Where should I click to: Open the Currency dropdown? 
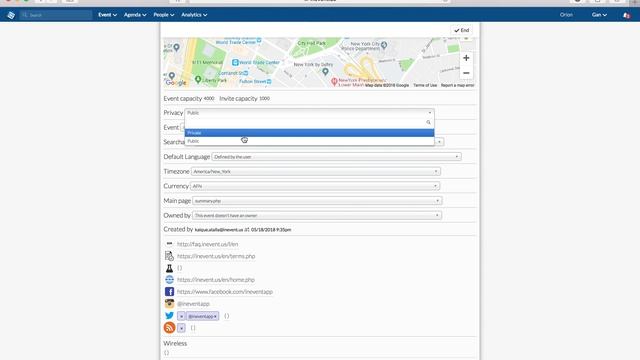[315, 186]
